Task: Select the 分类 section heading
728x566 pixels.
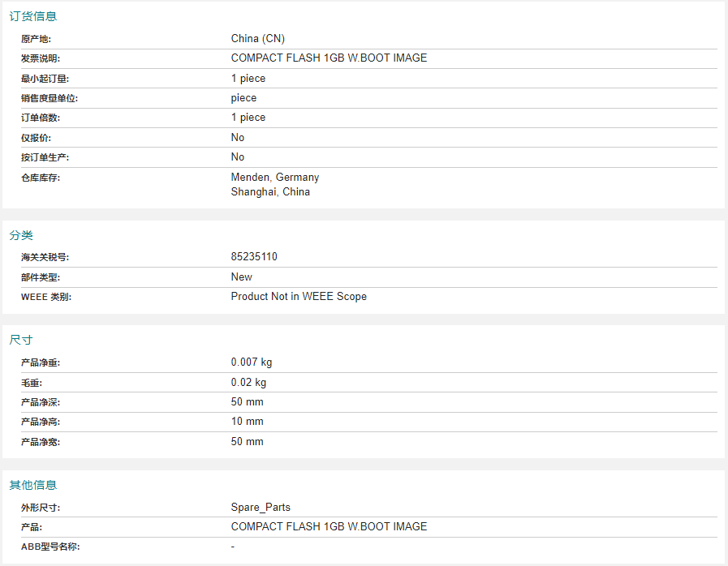Action: point(21,235)
